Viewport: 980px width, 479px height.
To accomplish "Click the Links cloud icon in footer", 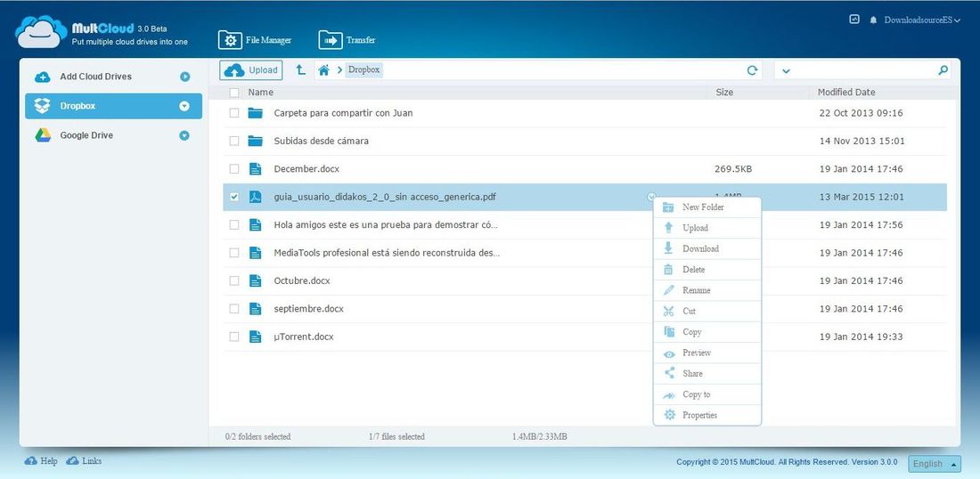I will pos(72,461).
